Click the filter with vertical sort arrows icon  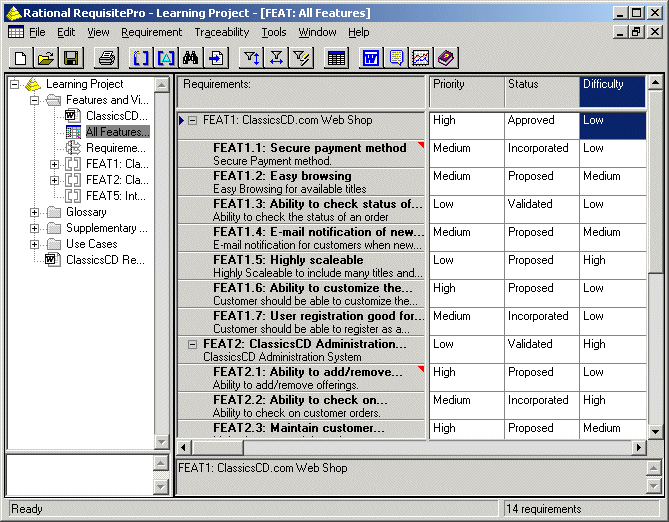251,58
